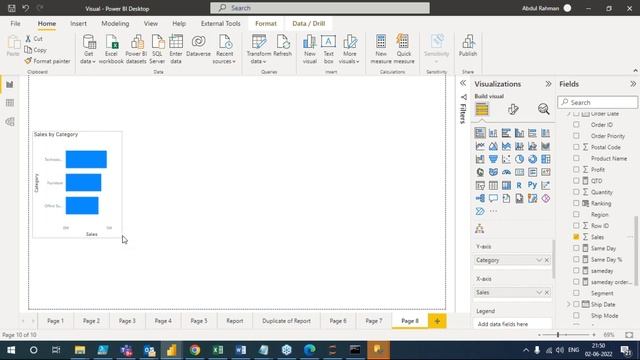Screen dimensions: 640x360
Task: Choose the Python visual icon
Action: [x=532, y=185]
